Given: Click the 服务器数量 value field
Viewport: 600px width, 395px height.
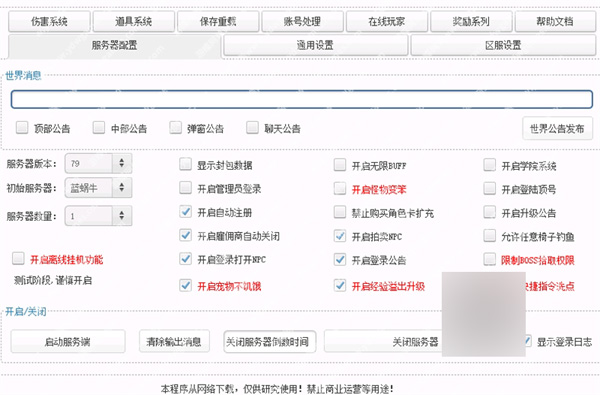Looking at the screenshot, I should point(89,216).
